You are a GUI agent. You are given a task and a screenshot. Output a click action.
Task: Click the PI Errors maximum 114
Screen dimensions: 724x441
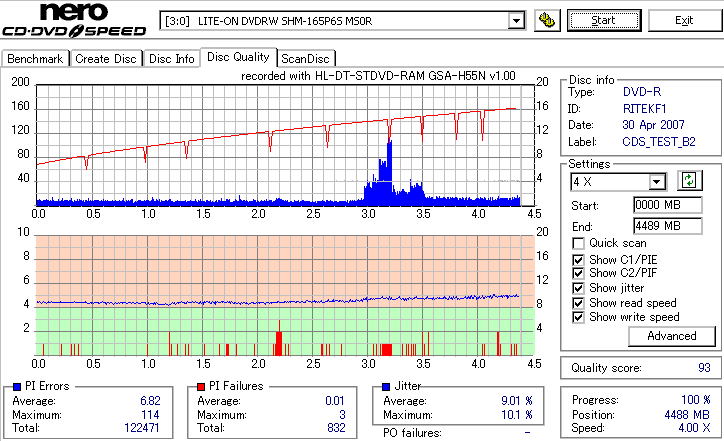[151, 415]
